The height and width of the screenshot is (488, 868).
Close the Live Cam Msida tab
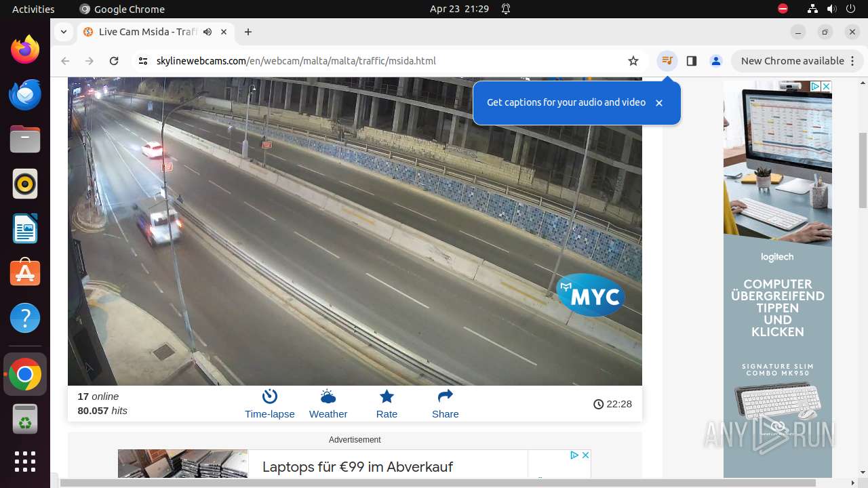[224, 32]
